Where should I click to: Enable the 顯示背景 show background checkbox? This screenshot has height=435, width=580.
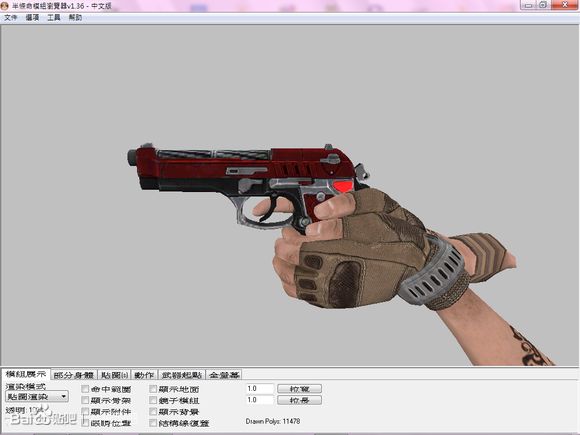[153, 411]
